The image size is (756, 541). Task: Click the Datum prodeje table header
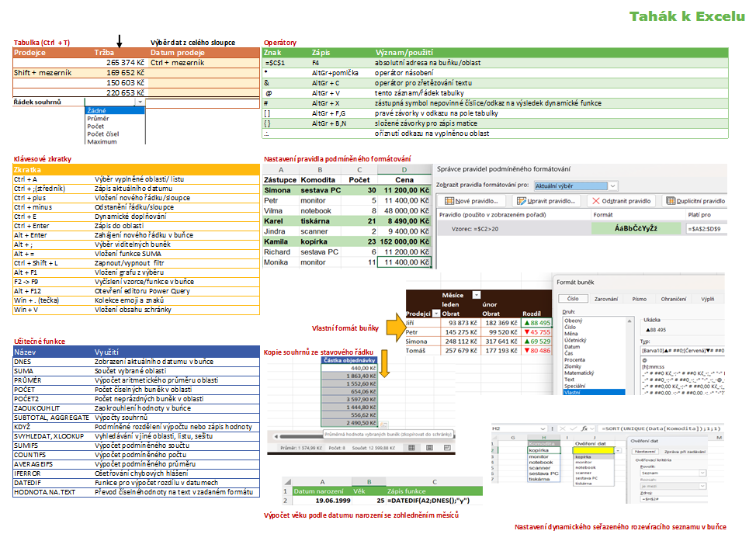(x=204, y=53)
